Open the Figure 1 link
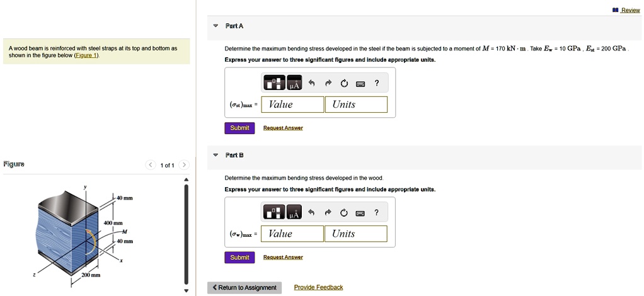 (86, 55)
